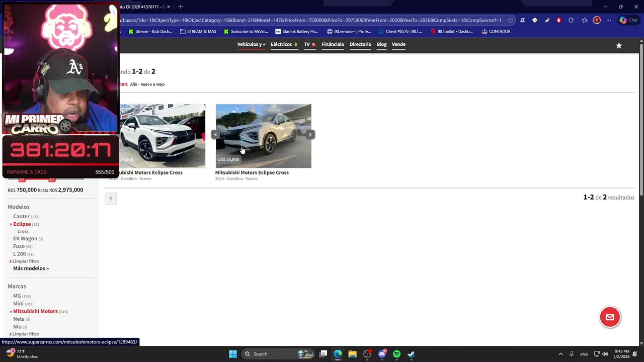Click the search URL in the address bar
Screen dimensions: 644x362
(311, 20)
